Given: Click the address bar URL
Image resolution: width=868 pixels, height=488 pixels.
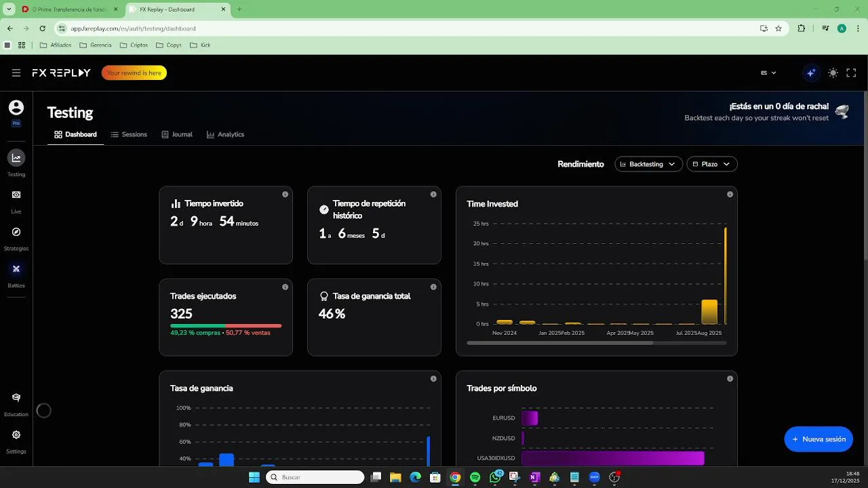Looking at the screenshot, I should 134,28.
